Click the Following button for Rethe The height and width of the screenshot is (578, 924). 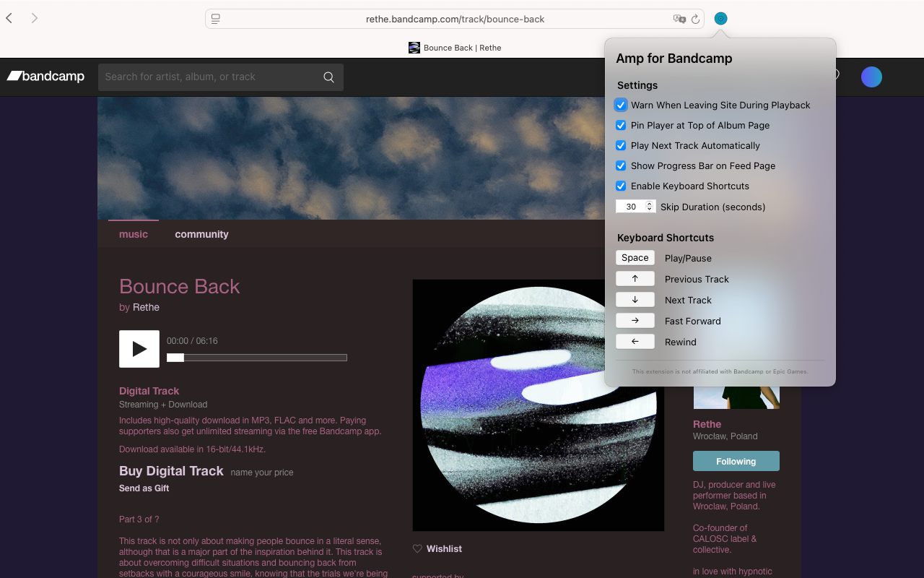coord(736,460)
